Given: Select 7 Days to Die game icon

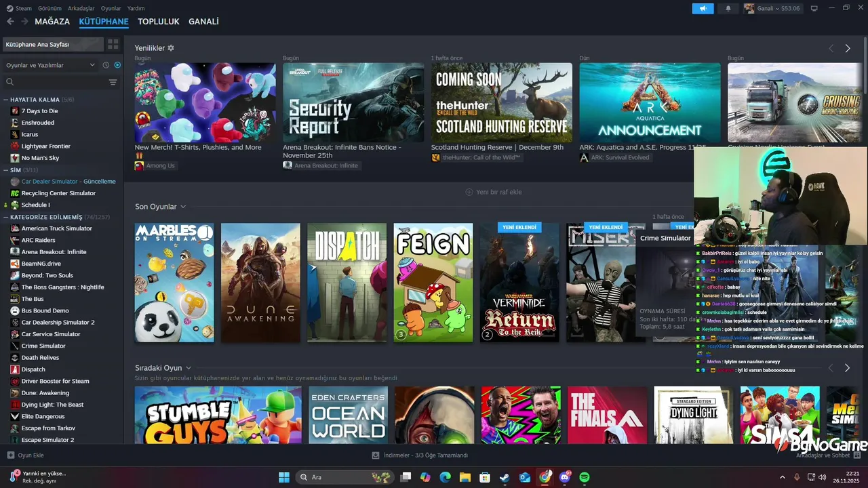Looking at the screenshot, I should click(15, 110).
